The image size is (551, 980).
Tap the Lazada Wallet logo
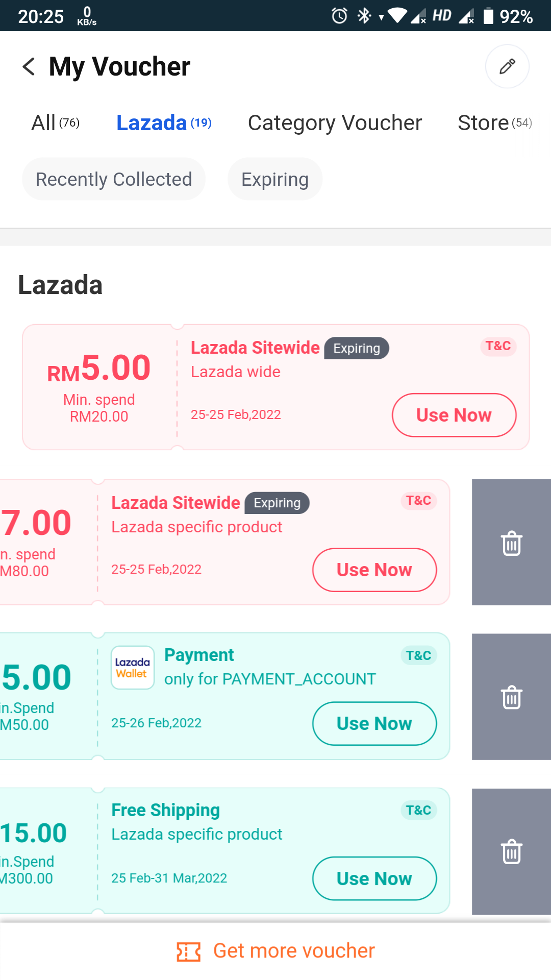(133, 668)
